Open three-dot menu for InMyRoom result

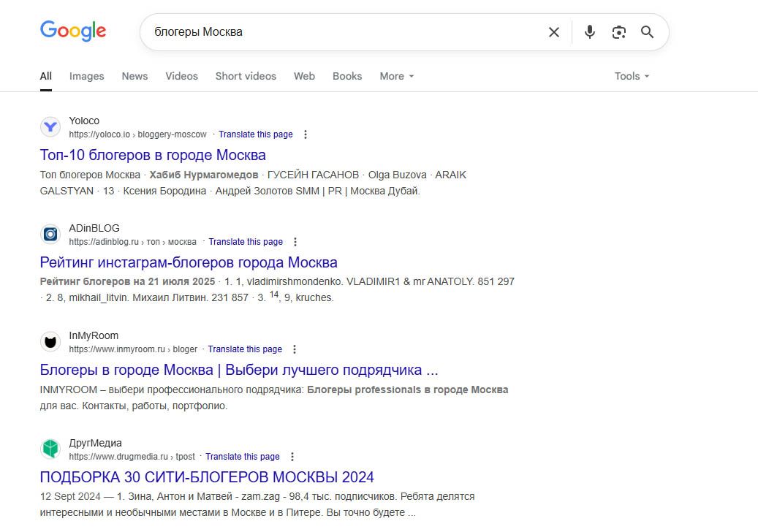coord(295,349)
